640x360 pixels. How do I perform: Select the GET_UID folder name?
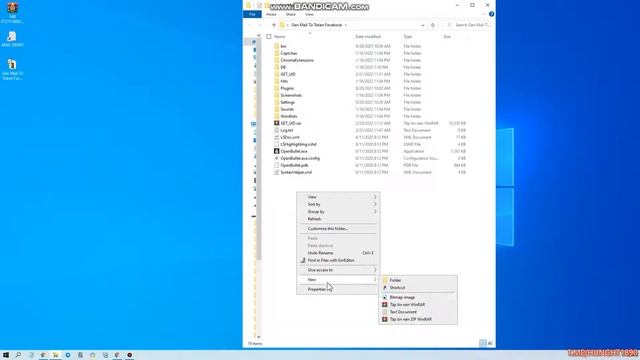click(x=288, y=74)
